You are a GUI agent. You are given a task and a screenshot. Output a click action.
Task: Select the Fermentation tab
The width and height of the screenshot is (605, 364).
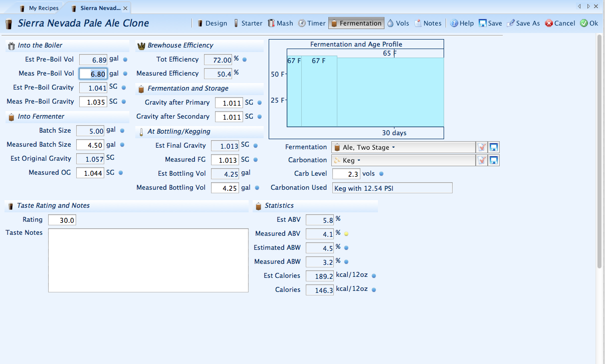pyautogui.click(x=356, y=23)
